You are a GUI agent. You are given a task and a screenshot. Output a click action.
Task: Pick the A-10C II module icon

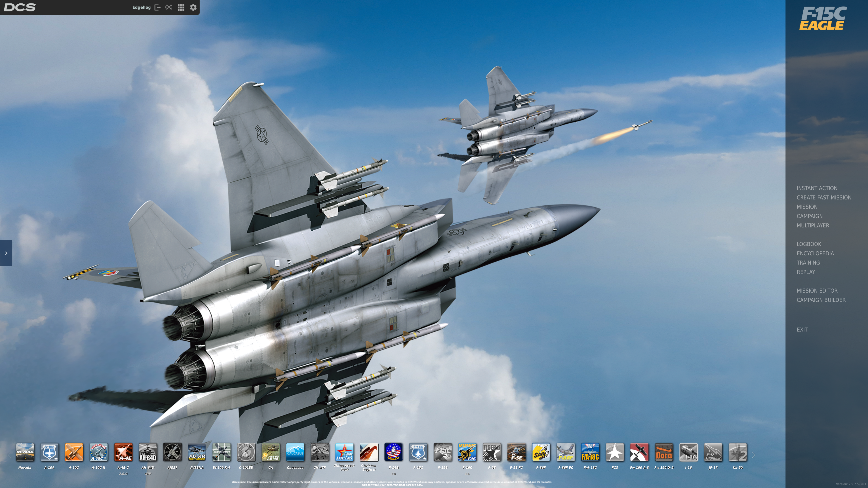pyautogui.click(x=98, y=452)
